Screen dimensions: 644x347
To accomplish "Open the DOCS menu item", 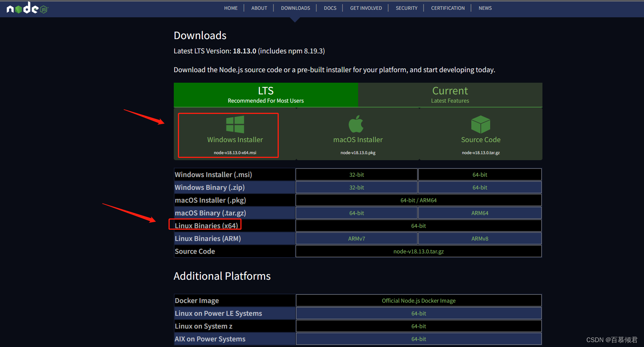I will 330,8.
